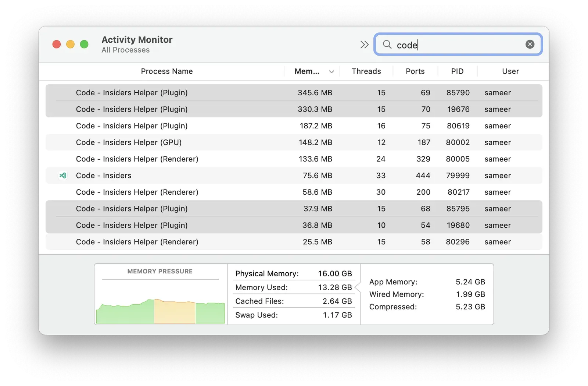Select the Renderer process using 58.6 MB
Image resolution: width=588 pixels, height=386 pixels.
coord(294,192)
